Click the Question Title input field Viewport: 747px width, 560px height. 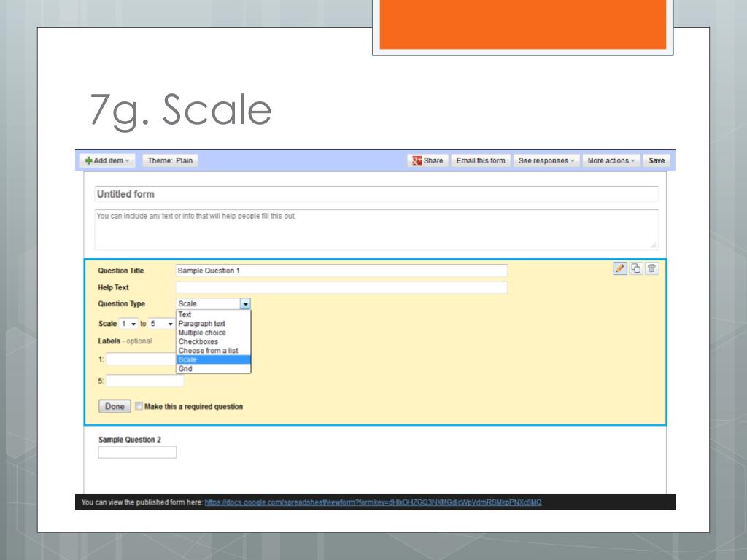coord(341,271)
